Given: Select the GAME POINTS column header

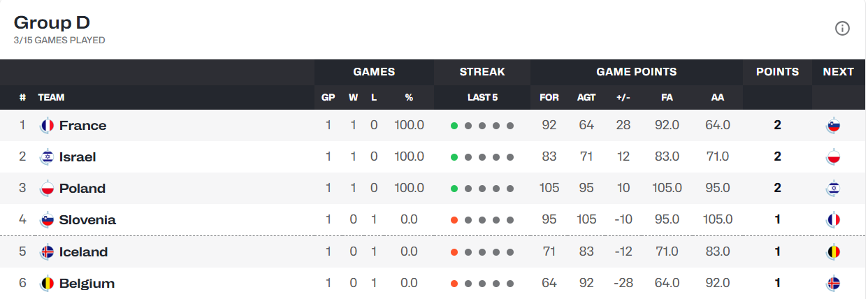Looking at the screenshot, I should 636,72.
